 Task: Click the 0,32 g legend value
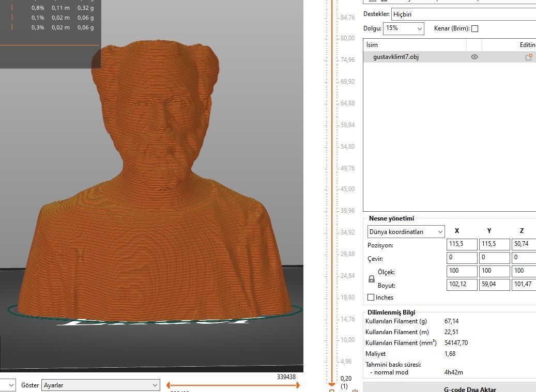pos(85,8)
